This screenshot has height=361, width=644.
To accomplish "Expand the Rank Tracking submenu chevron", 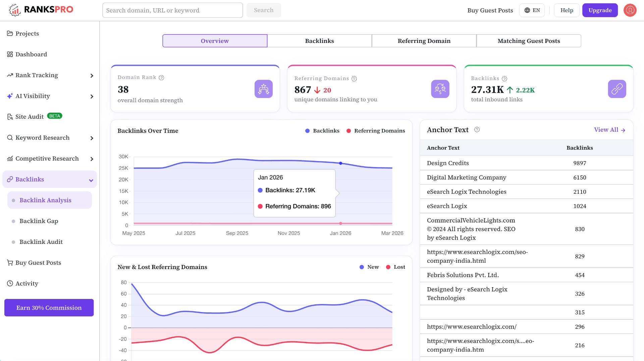I will click(92, 76).
